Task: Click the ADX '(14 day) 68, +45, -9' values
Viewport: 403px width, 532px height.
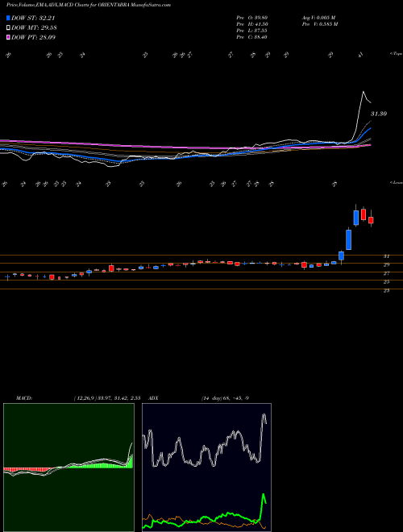Action: point(225,398)
